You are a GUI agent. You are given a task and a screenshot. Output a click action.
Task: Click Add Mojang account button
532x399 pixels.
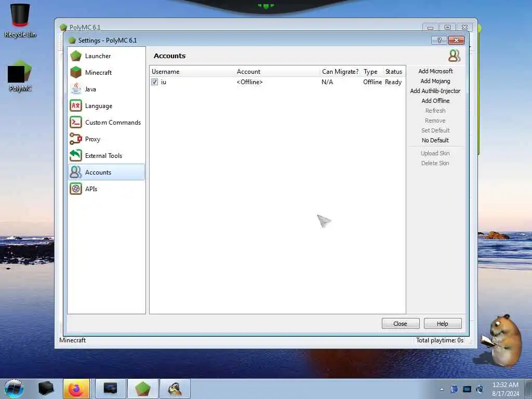tap(435, 81)
